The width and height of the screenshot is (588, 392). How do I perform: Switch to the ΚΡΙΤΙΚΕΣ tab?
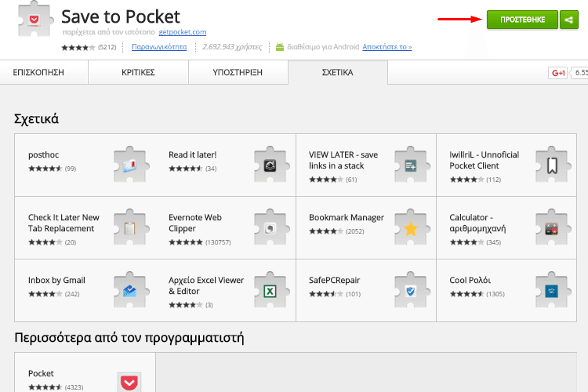tap(138, 72)
